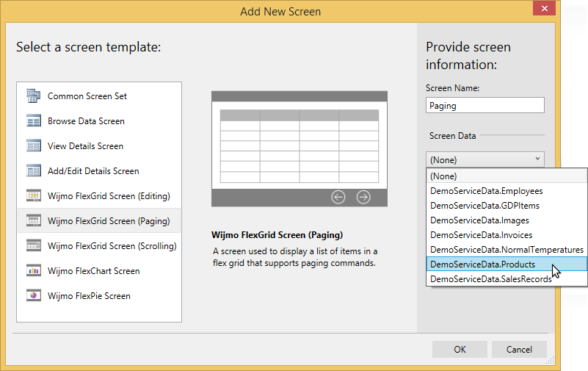Pick the View Details Screen icon
This screenshot has width=588, height=371.
(33, 146)
